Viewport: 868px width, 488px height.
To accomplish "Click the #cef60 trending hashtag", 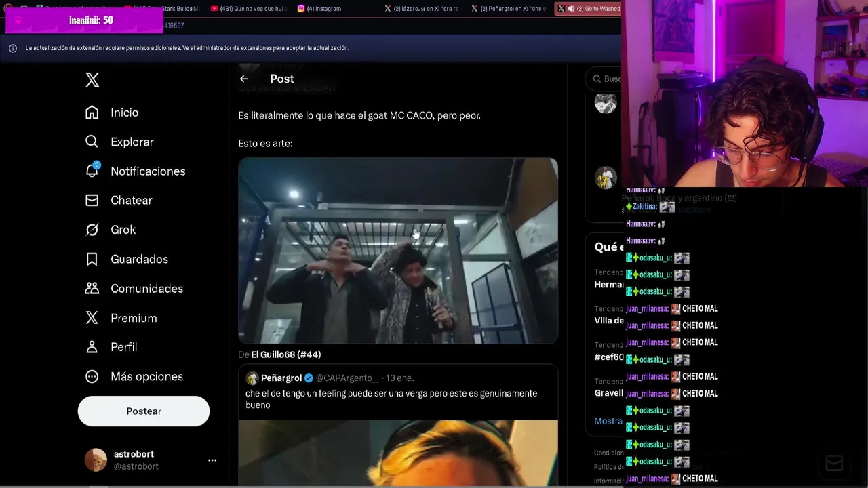I will pyautogui.click(x=608, y=357).
